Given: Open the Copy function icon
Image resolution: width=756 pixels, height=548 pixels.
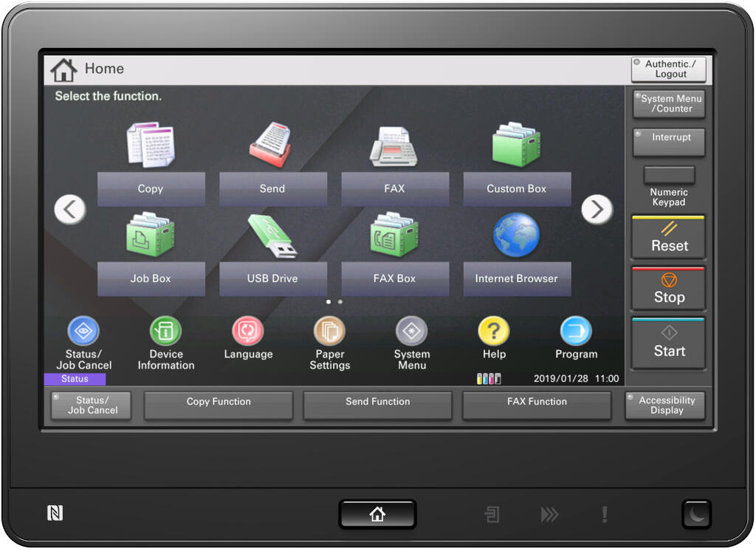Looking at the screenshot, I should tap(151, 145).
